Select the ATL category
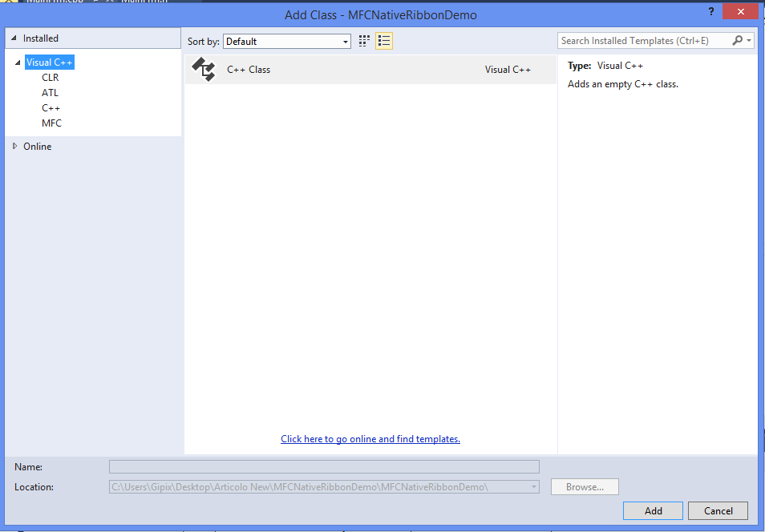 50,93
